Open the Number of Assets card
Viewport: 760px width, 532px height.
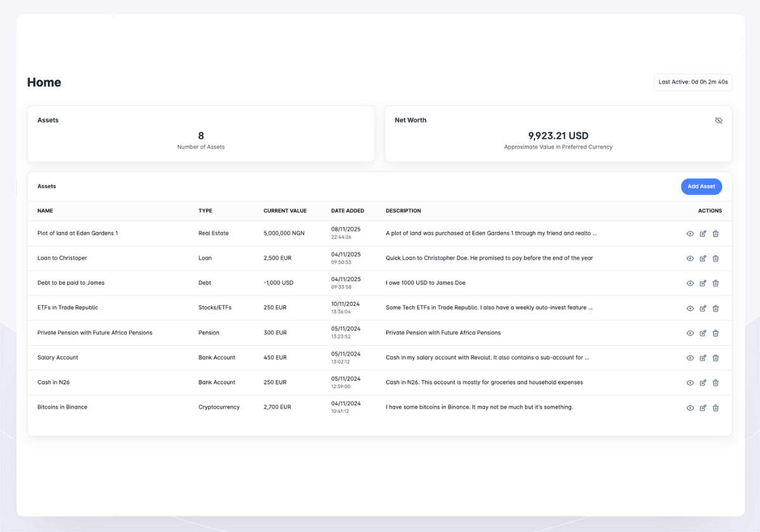pyautogui.click(x=201, y=134)
